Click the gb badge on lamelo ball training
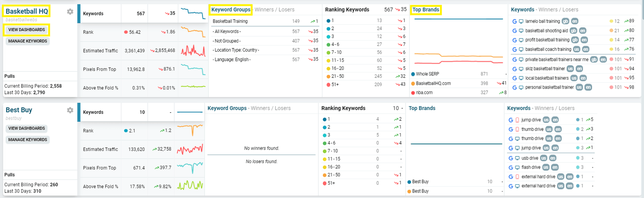This screenshot has width=644, height=198. coord(565,21)
